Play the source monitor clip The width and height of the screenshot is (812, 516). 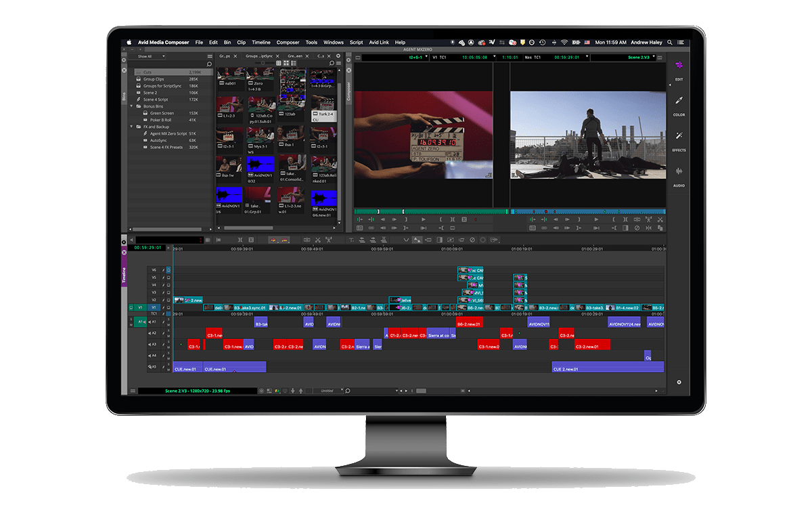[424, 219]
